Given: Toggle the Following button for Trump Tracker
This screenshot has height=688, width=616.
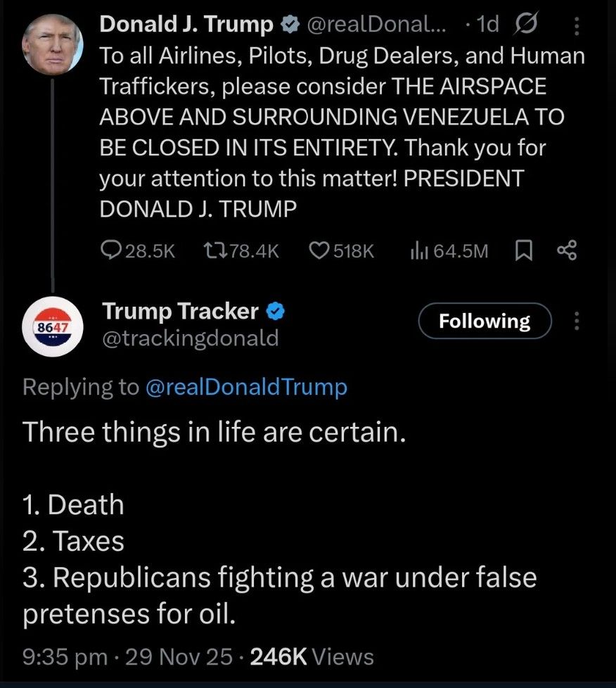Looking at the screenshot, I should (484, 321).
